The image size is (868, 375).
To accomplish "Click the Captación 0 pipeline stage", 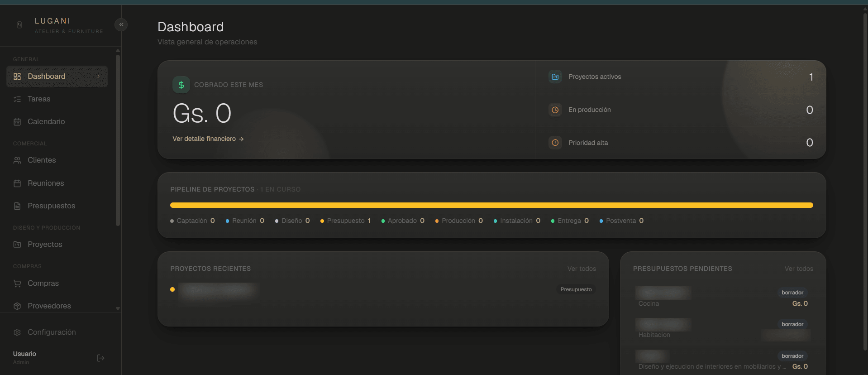I will [x=192, y=221].
